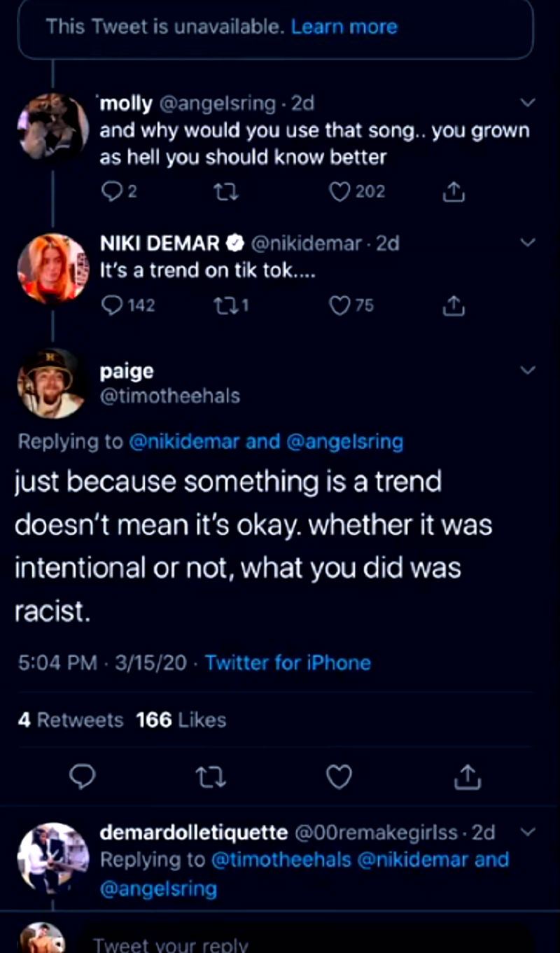
Task: Open dropdown menu on molly's tweet
Action: point(528,104)
